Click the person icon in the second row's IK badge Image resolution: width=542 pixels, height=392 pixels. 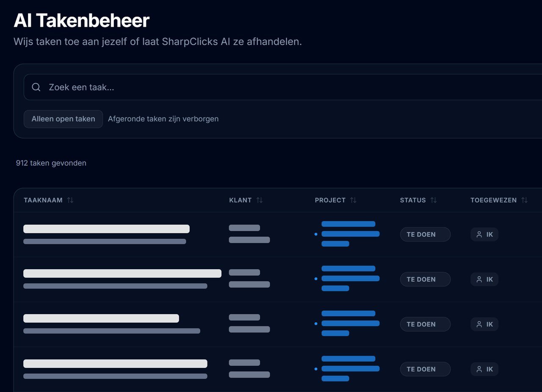(479, 279)
